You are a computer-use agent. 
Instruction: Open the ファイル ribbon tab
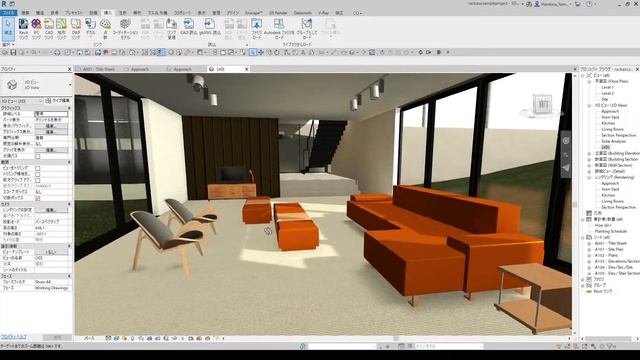click(x=8, y=13)
